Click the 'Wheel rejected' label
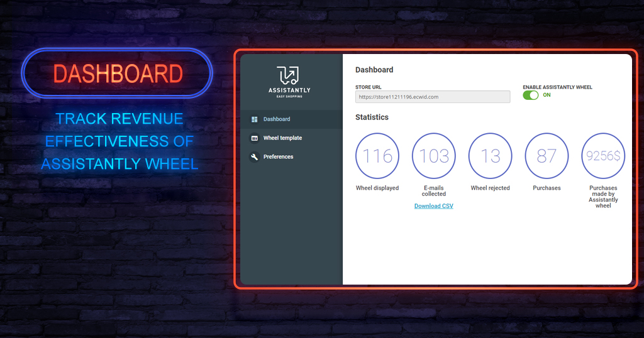Screen dimensions: 644x338 pos(490,188)
